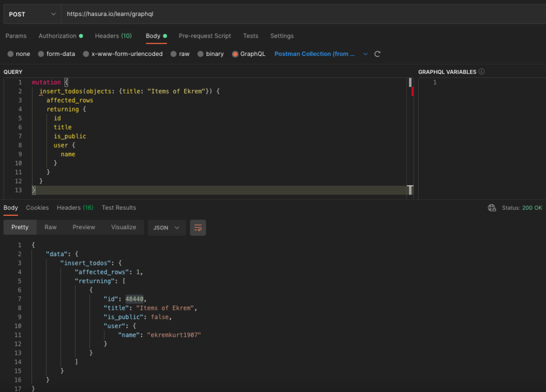The height and width of the screenshot is (392, 546).
Task: Open the POST method dropdown
Action: click(31, 14)
